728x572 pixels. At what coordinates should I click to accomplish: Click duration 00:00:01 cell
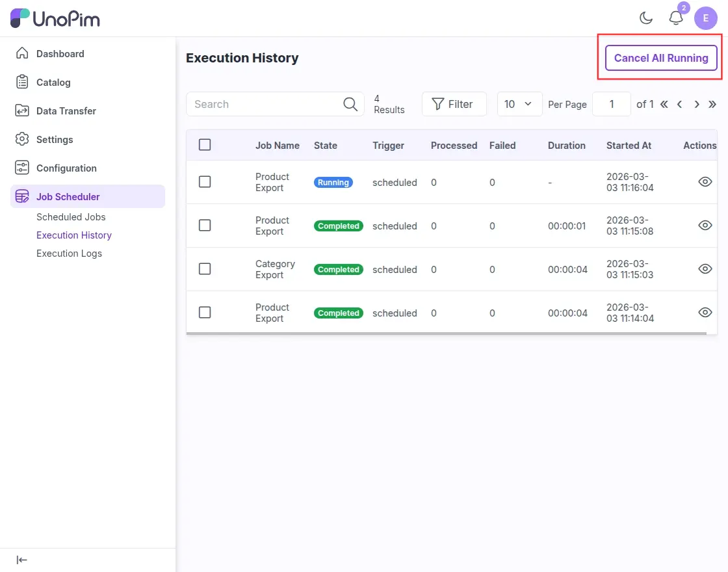coord(566,226)
